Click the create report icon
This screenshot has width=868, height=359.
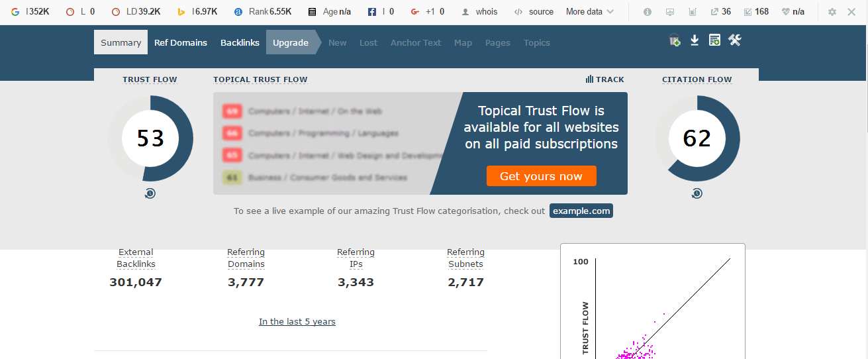click(714, 40)
